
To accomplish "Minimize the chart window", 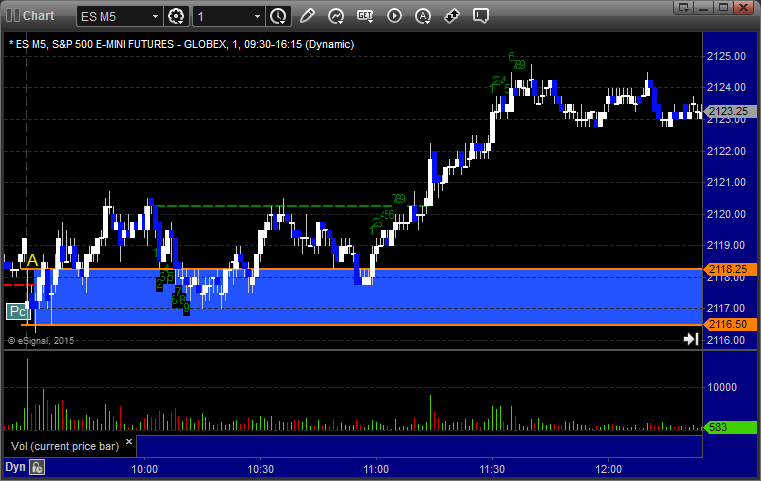I will pos(704,7).
